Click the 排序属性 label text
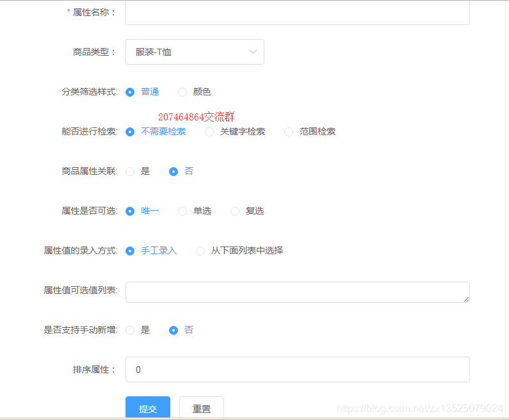Screen dimensions: 509x420 pos(94,369)
